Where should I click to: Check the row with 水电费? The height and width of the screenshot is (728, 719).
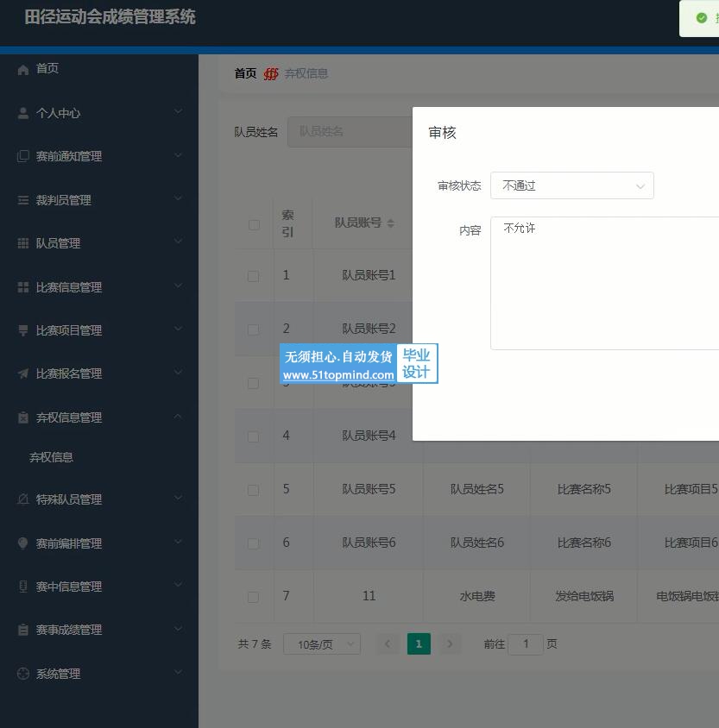[x=253, y=597]
